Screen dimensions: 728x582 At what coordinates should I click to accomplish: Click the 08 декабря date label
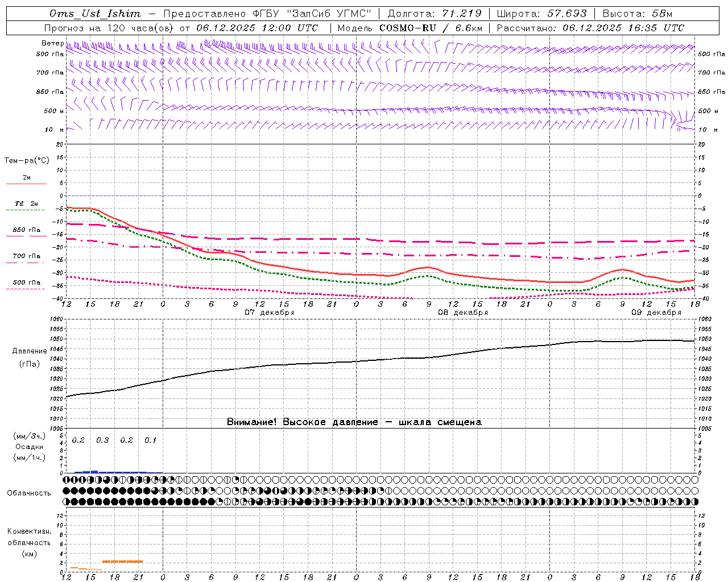[463, 313]
